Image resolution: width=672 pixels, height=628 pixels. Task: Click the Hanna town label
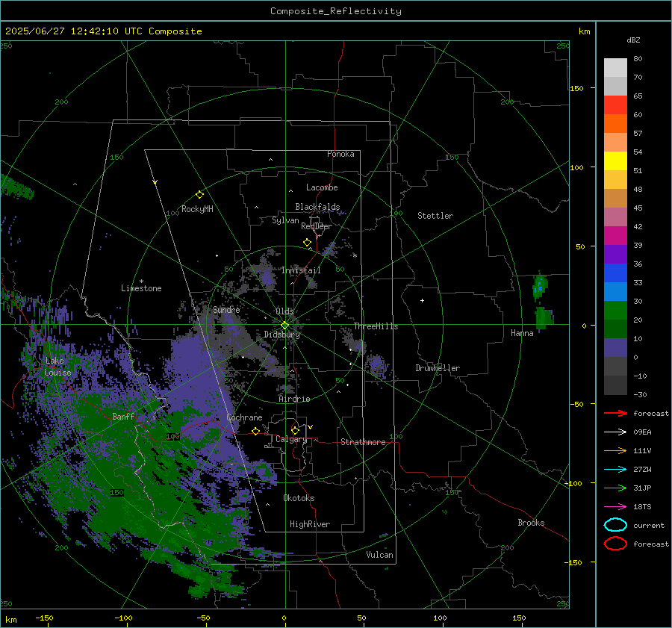tap(522, 333)
